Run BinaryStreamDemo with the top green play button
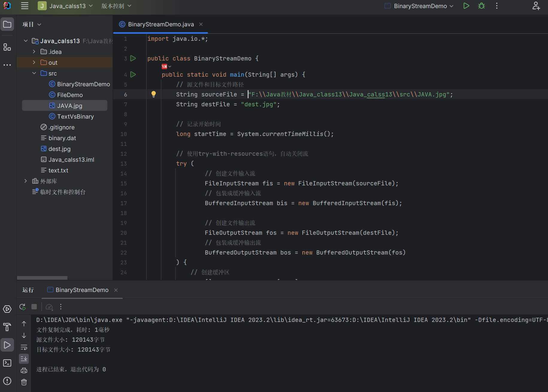The width and height of the screenshot is (548, 392). [466, 6]
